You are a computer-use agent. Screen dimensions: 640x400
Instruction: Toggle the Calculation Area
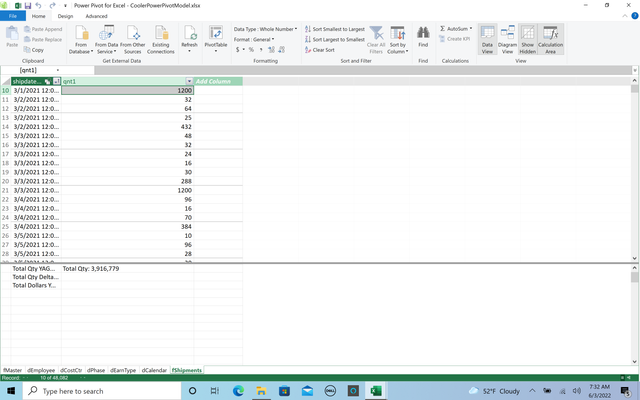(x=550, y=39)
